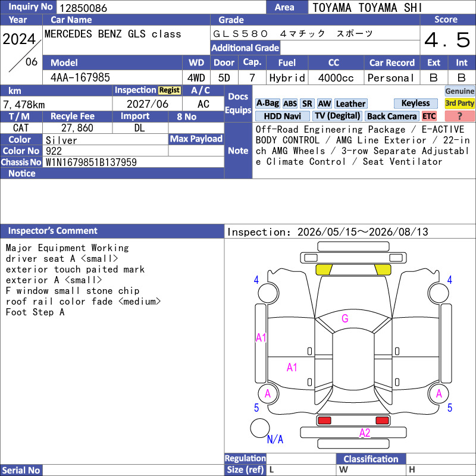Select the ABS equipment badge

(290, 104)
